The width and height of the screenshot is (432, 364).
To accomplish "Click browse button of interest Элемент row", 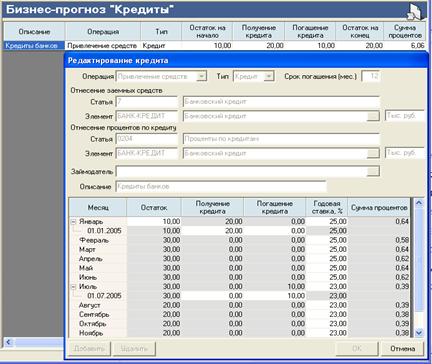I will pos(373,153).
